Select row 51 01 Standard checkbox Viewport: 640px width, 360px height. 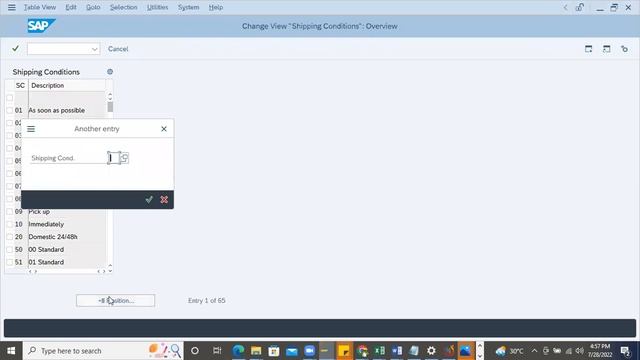click(x=10, y=262)
